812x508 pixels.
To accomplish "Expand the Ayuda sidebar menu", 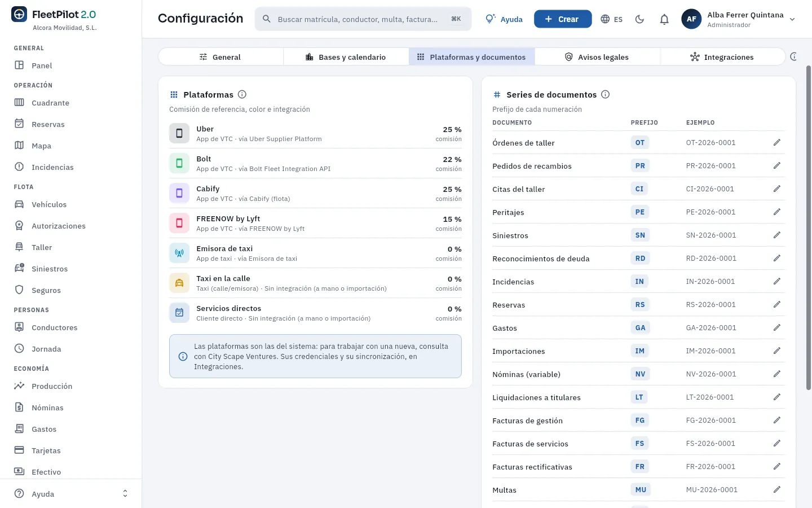I will pos(70,494).
